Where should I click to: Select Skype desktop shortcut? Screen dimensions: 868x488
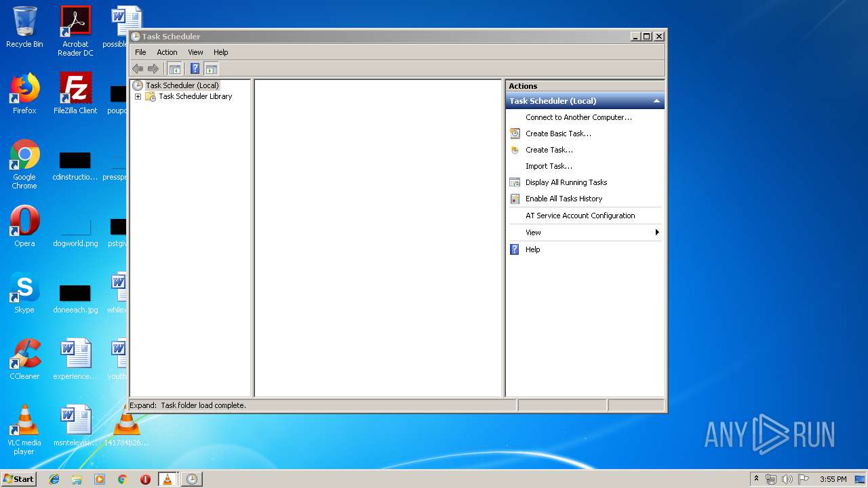[24, 293]
